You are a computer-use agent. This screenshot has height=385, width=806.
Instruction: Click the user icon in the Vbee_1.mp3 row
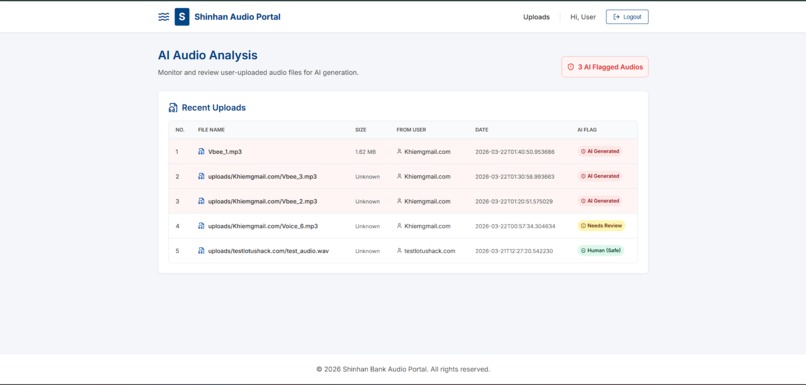[x=399, y=152]
